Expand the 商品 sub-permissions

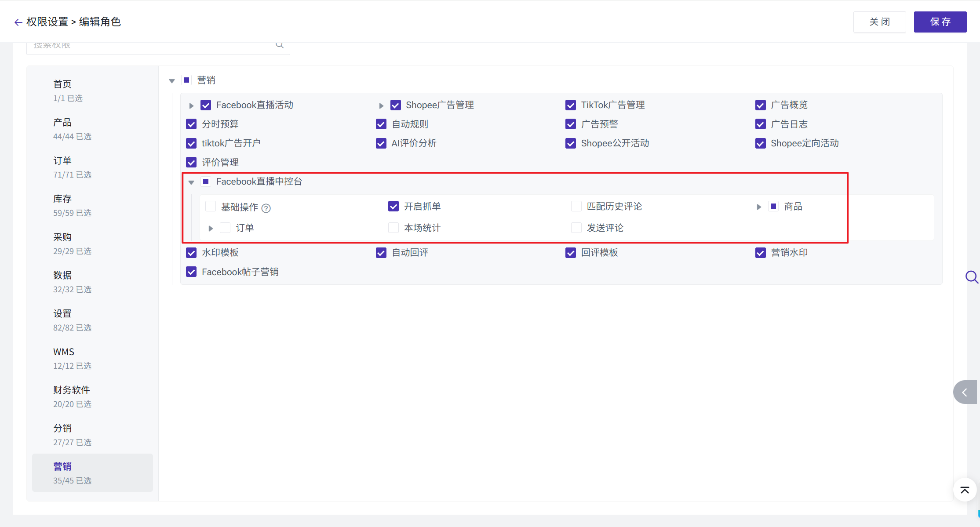coord(759,207)
